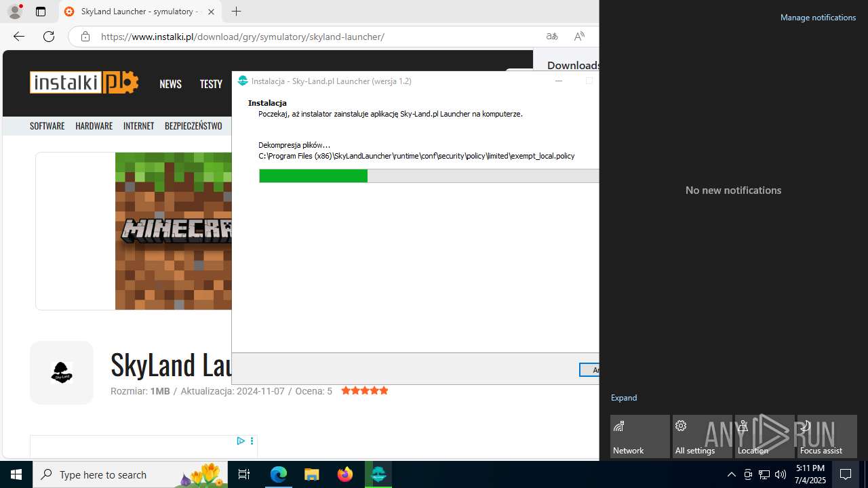This screenshot has height=488, width=868.
Task: Minimize the Sky-Land installer window
Action: (x=559, y=81)
